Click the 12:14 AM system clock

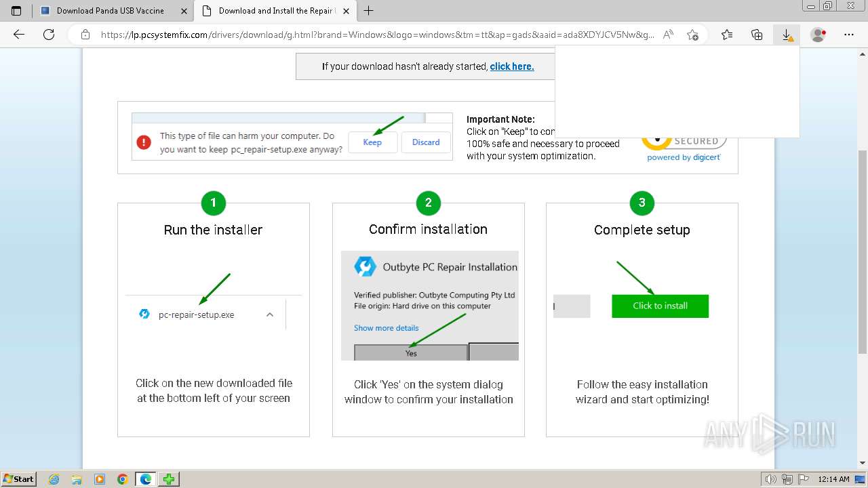point(833,479)
